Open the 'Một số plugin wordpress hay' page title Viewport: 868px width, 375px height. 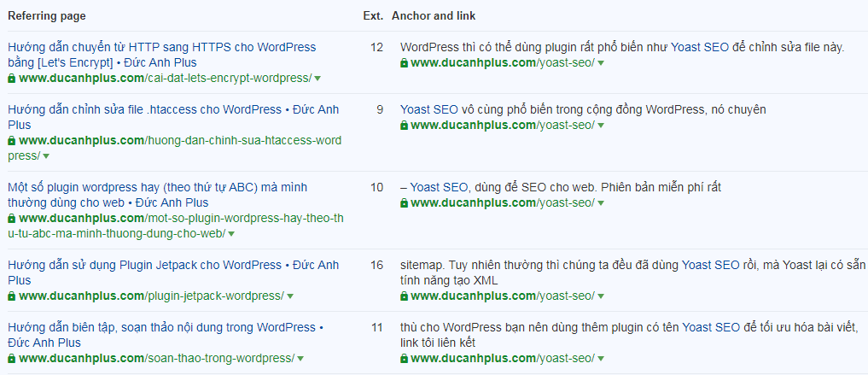[x=157, y=195]
